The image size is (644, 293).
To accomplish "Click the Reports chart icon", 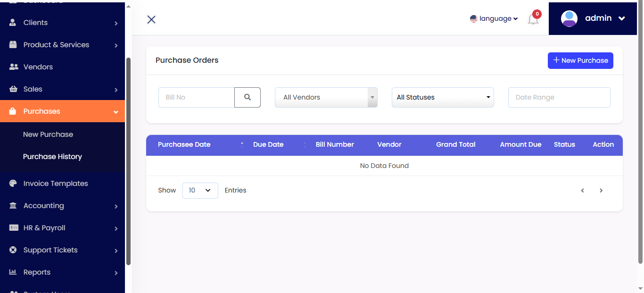I will point(13,272).
